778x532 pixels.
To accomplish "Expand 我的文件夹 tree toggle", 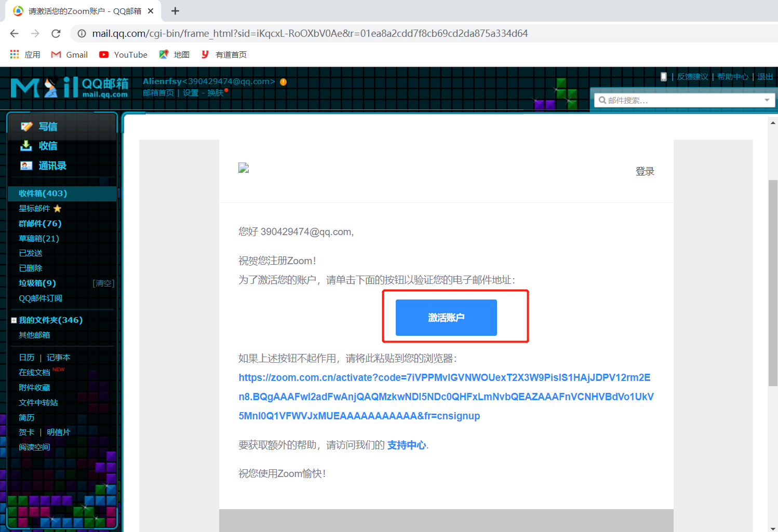I will point(14,320).
